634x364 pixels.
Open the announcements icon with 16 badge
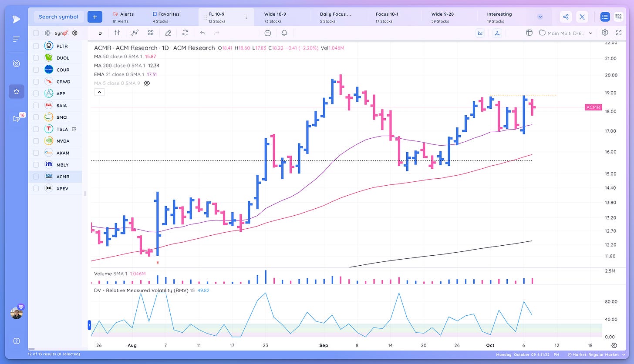pyautogui.click(x=17, y=118)
